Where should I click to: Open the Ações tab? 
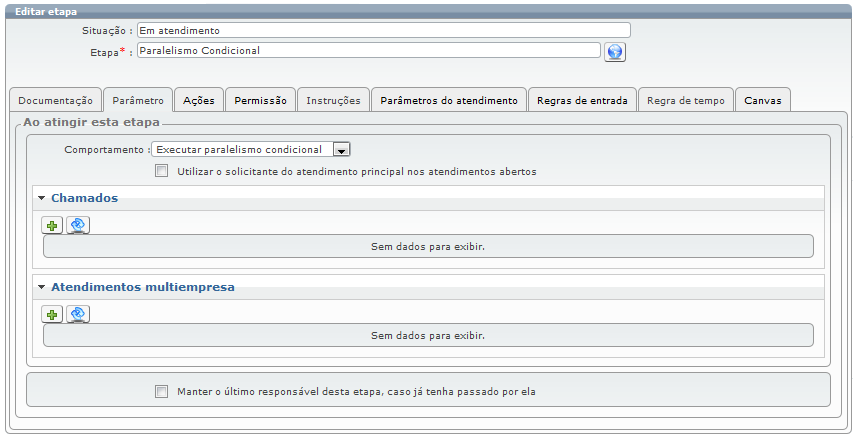click(198, 100)
